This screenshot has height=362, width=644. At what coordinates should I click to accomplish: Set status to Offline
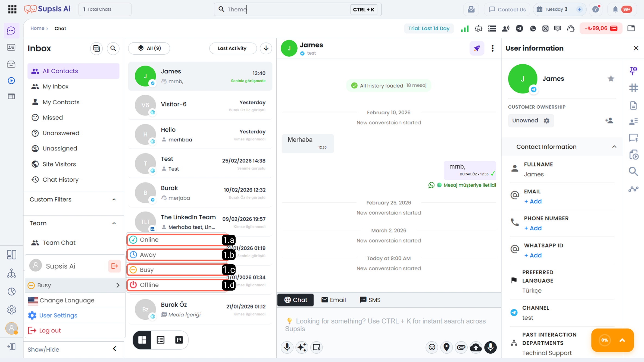point(177,285)
